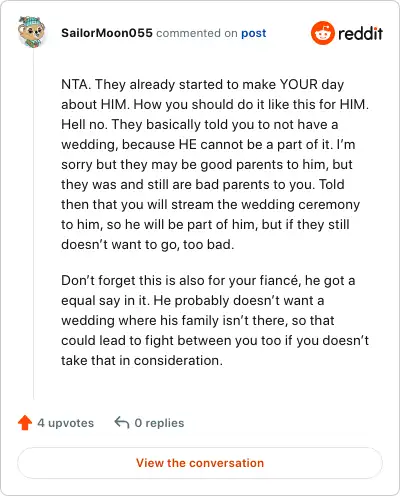Click the "0 replies" count label
Screen dimensions: 400x496
coord(159,423)
